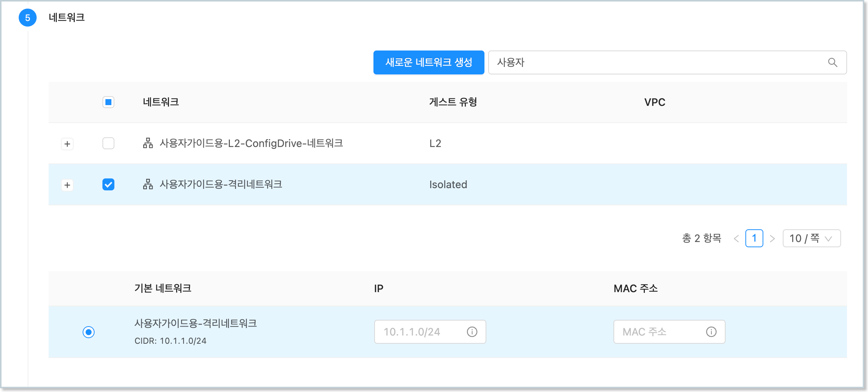Click info icon in IP field

pos(472,332)
